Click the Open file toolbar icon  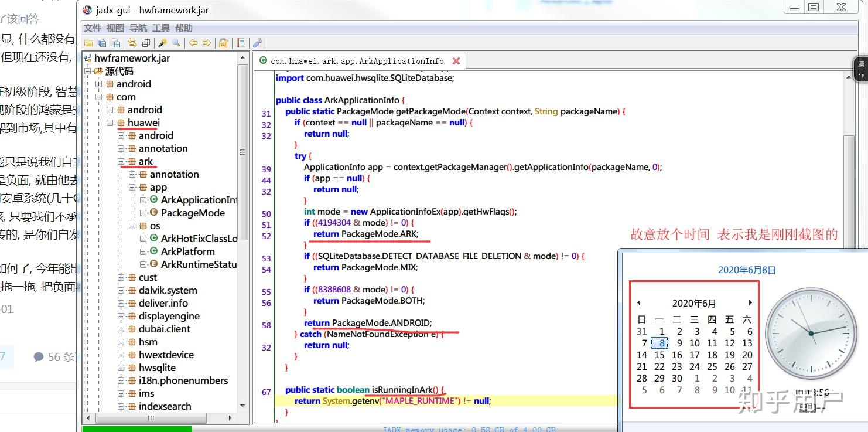88,43
